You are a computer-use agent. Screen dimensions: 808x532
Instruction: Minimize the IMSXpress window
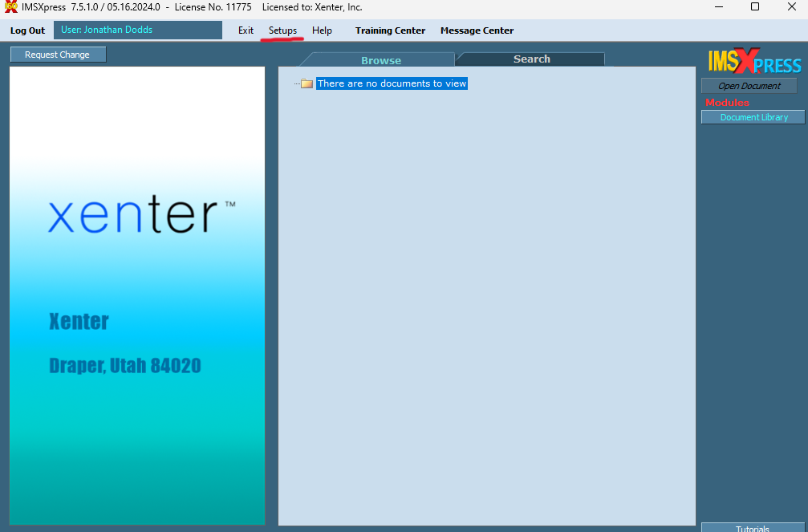(x=718, y=7)
